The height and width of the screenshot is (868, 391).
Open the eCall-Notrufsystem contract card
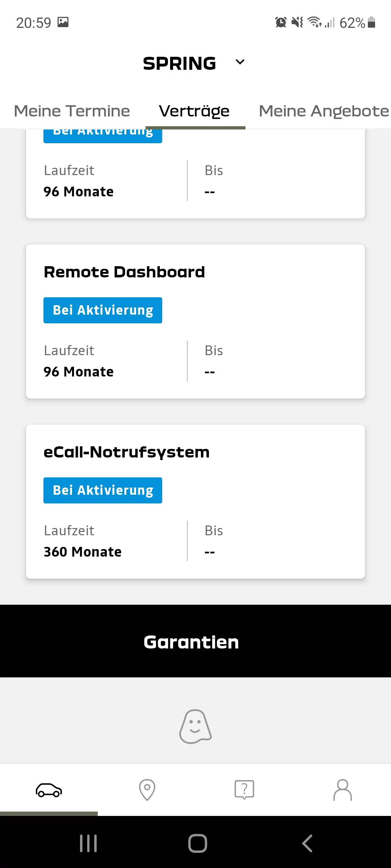(x=195, y=502)
